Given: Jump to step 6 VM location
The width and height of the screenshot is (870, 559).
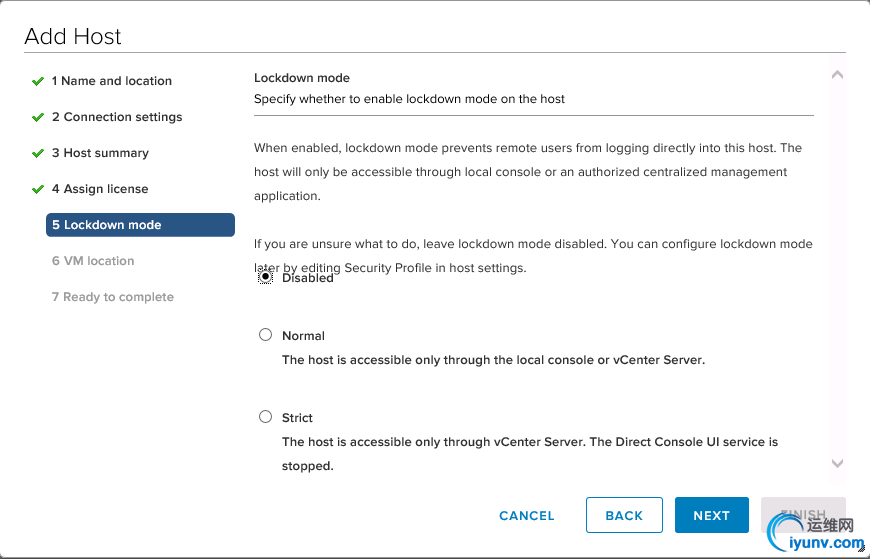Looking at the screenshot, I should [93, 261].
